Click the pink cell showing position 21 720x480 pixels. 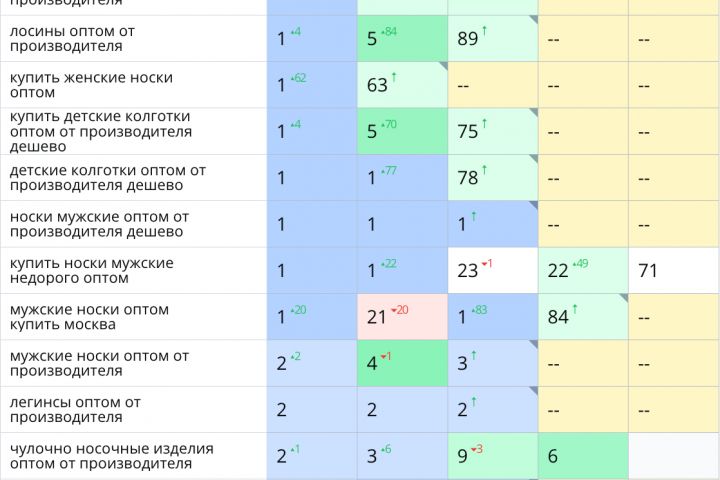tap(402, 317)
